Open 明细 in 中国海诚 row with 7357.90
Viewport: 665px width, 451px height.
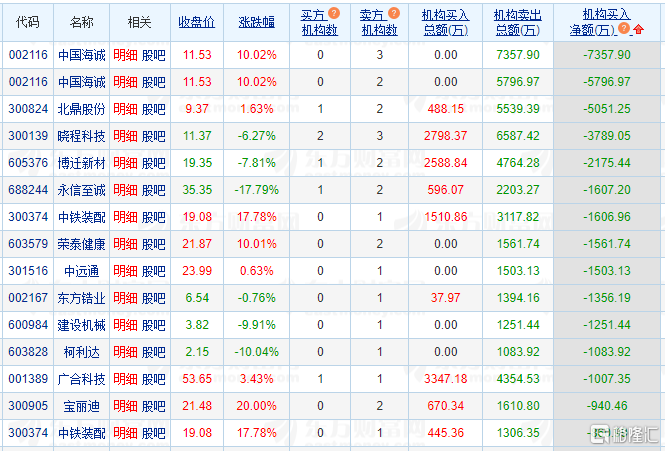pos(126,55)
